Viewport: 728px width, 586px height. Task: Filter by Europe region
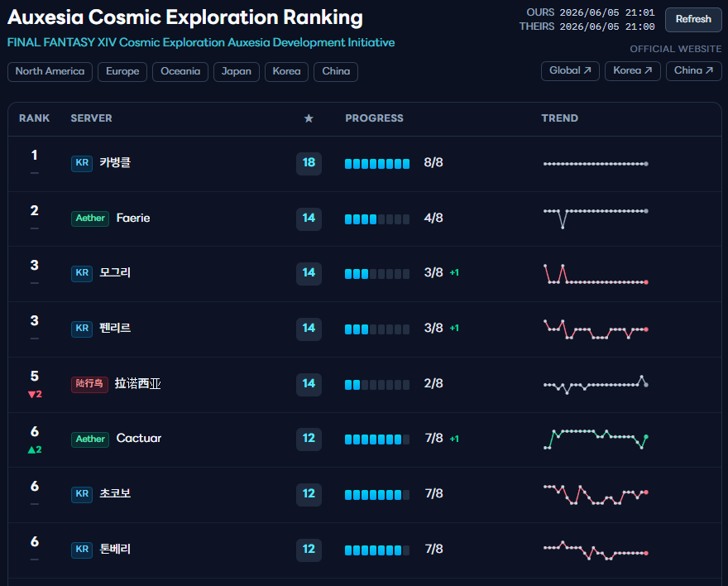122,71
